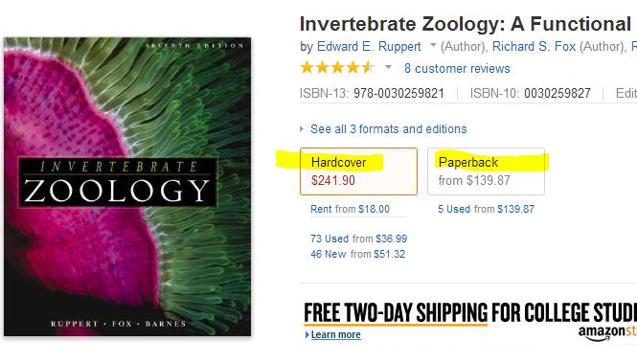Expand the rating breakdown arrow beside stars
637x364 pixels.
tap(388, 67)
